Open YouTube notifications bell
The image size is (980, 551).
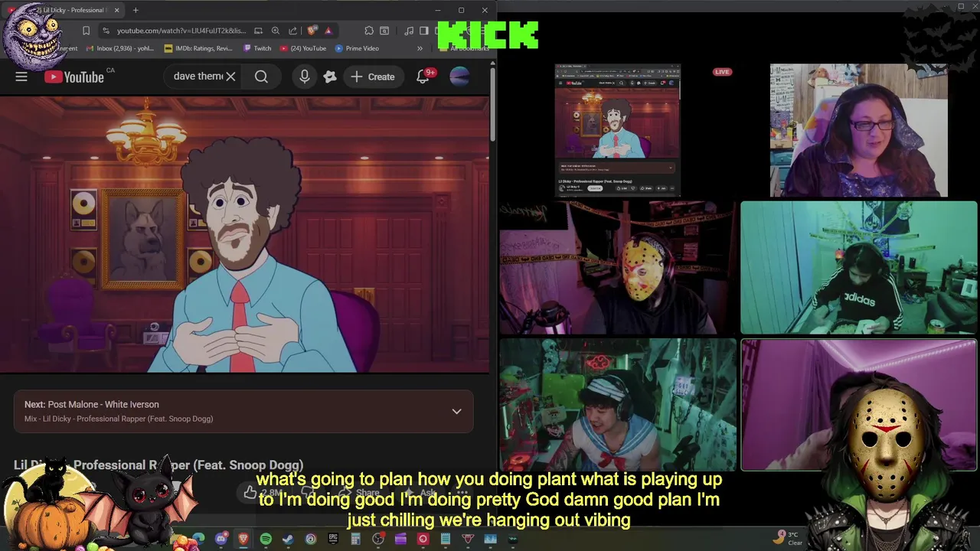point(423,77)
